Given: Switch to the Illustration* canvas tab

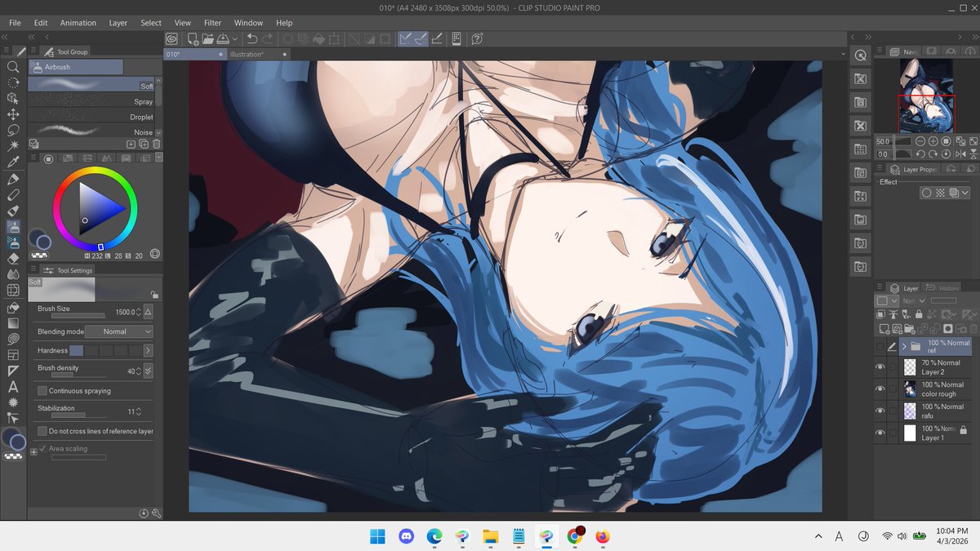Looking at the screenshot, I should click(x=258, y=54).
